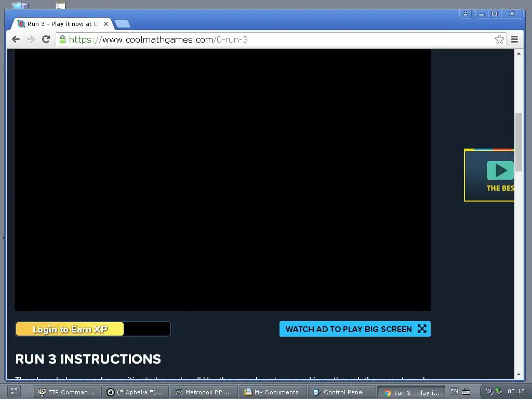This screenshot has height=399, width=532.
Task: Maximize the Chrome window
Action: click(x=495, y=14)
